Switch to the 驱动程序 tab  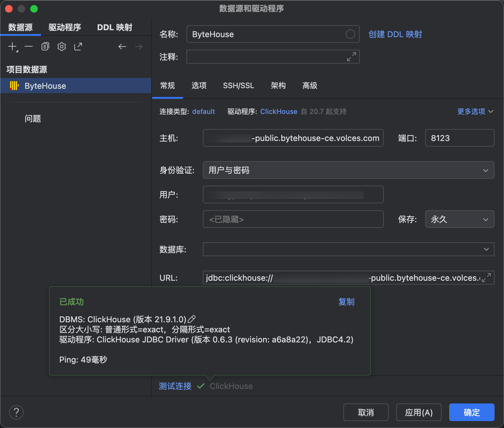65,27
